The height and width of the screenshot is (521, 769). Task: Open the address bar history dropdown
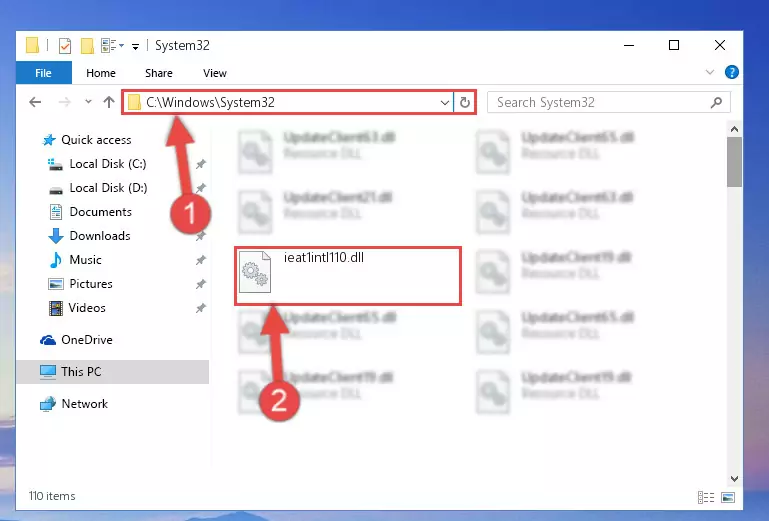pyautogui.click(x=444, y=103)
